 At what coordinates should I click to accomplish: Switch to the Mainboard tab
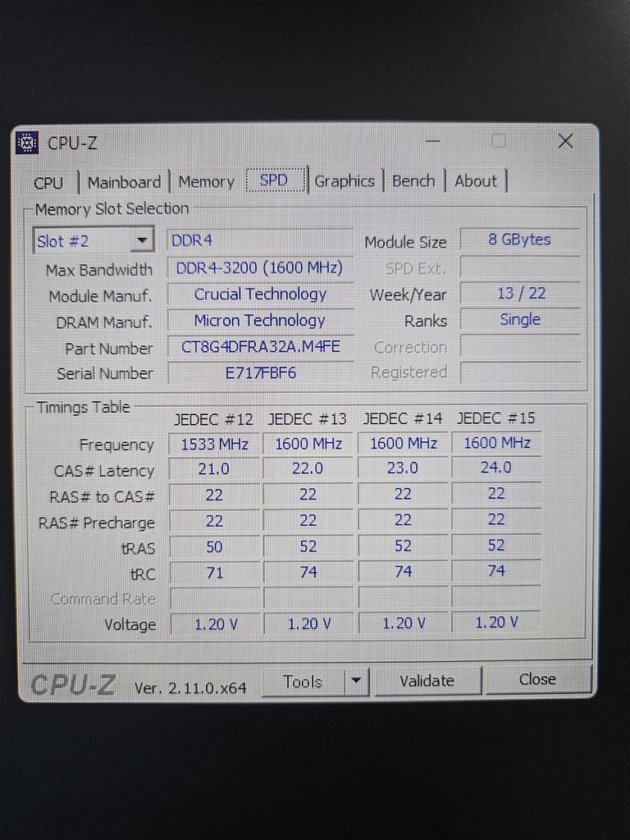tap(125, 182)
